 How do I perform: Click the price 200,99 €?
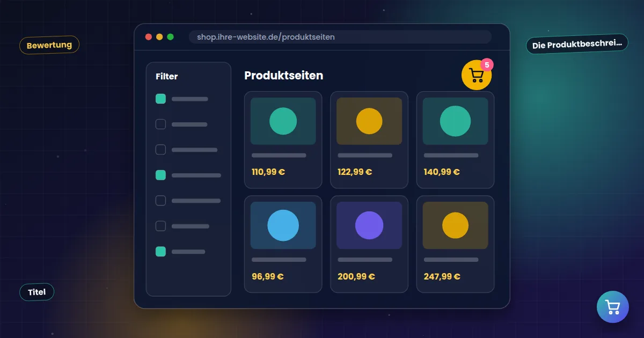click(x=356, y=277)
